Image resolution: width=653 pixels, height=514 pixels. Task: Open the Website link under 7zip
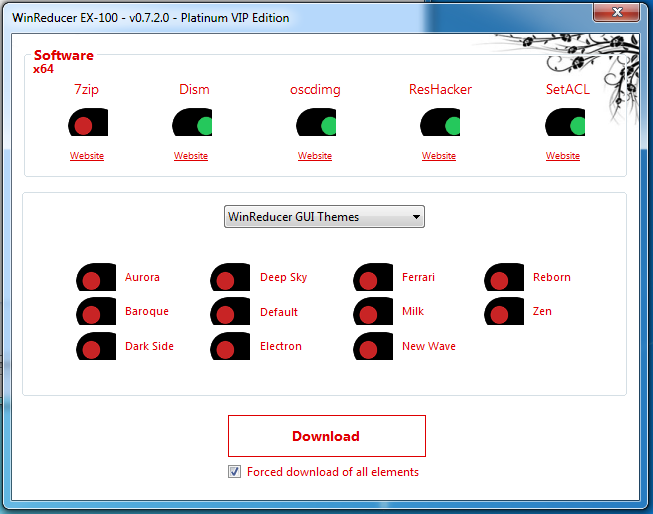(87, 156)
